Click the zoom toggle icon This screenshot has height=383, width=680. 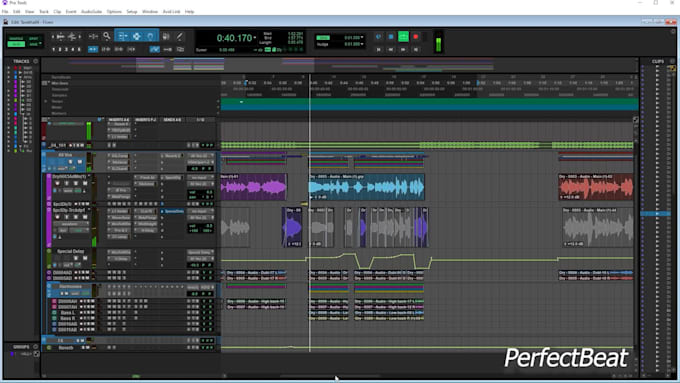point(93,37)
